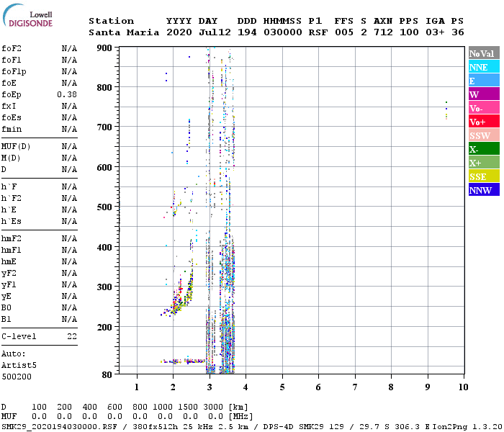The width and height of the screenshot is (504, 432).
Task: Choose the X- dark green swatch
Action: [x=484, y=149]
